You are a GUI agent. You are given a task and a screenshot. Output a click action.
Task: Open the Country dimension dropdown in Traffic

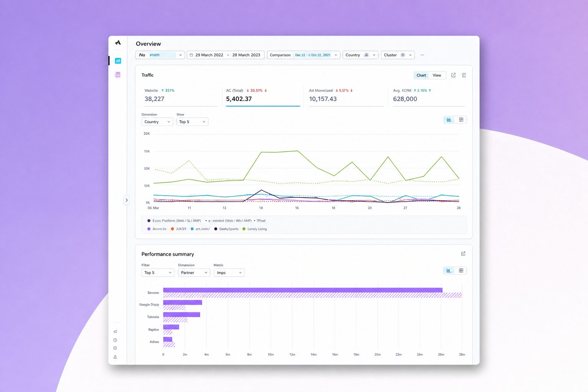(157, 122)
